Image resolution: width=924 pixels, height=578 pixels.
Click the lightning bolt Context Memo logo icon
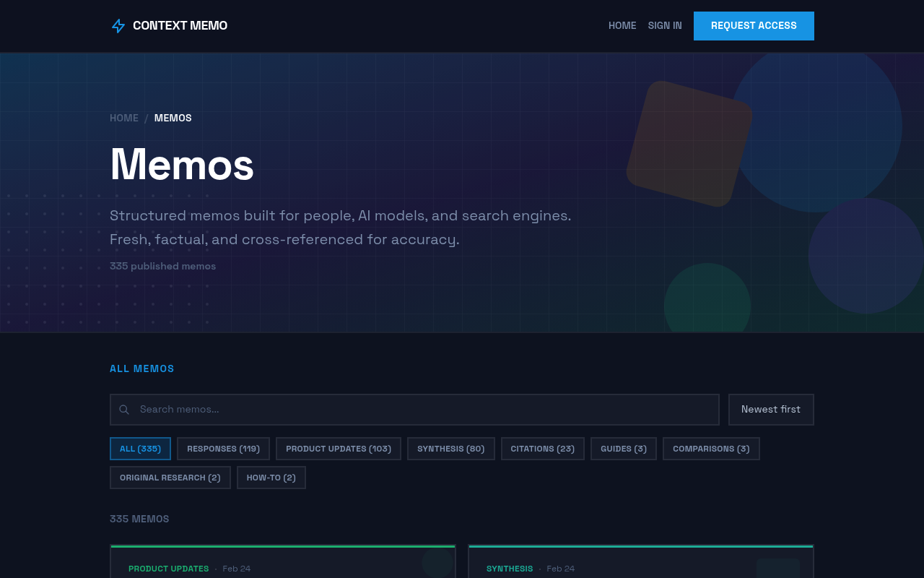(118, 25)
